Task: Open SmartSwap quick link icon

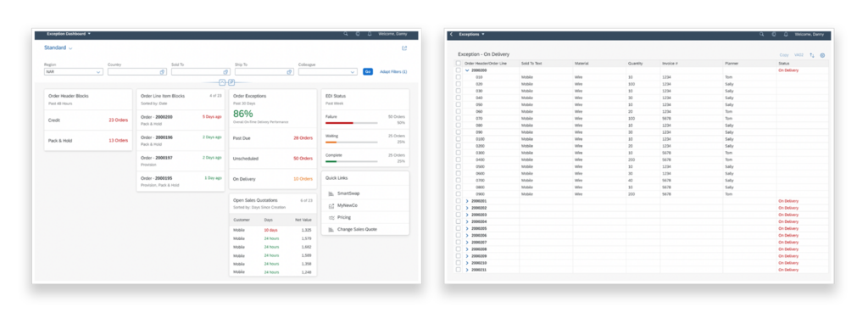Action: [331, 194]
